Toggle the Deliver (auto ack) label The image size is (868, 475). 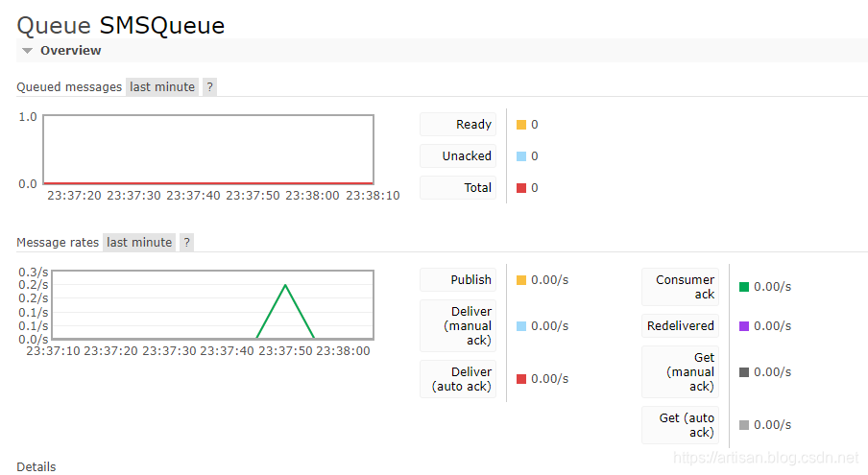pyautogui.click(x=458, y=379)
